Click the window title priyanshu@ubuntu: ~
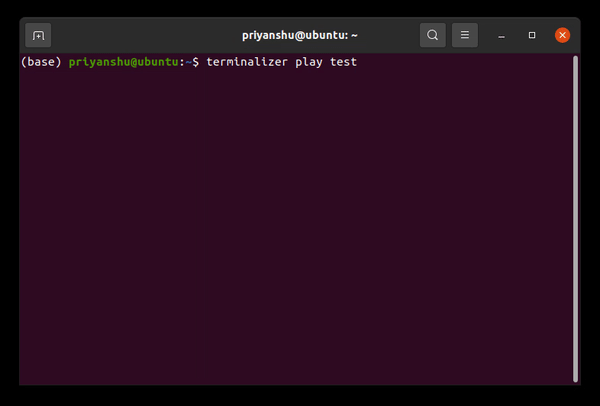600x406 pixels. (299, 35)
